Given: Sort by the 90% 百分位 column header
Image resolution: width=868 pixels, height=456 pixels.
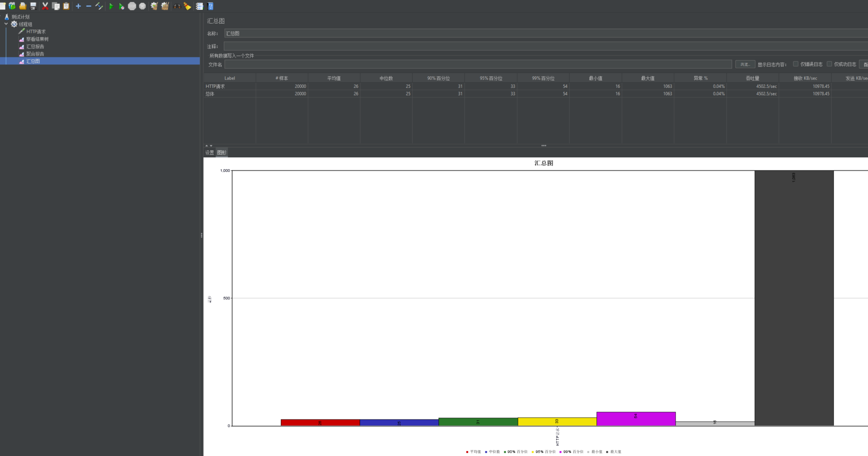Looking at the screenshot, I should 439,78.
